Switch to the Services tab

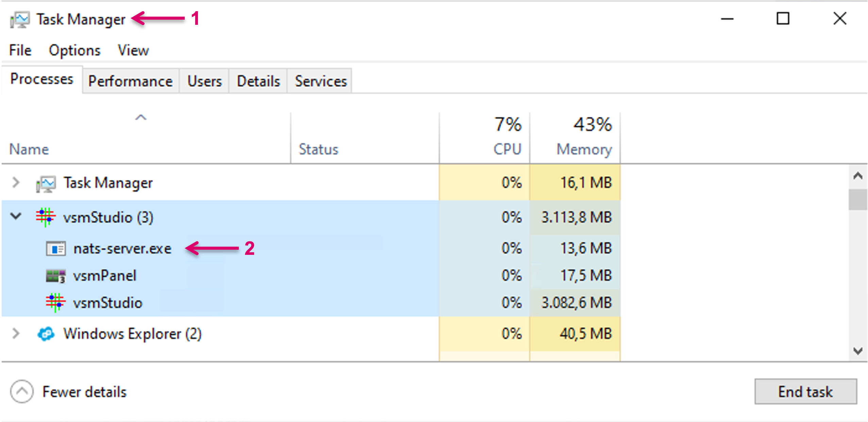[x=320, y=81]
